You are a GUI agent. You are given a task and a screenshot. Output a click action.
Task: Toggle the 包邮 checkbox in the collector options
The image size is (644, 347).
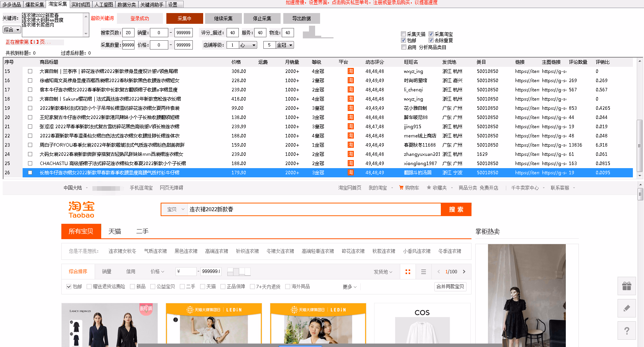(x=403, y=40)
